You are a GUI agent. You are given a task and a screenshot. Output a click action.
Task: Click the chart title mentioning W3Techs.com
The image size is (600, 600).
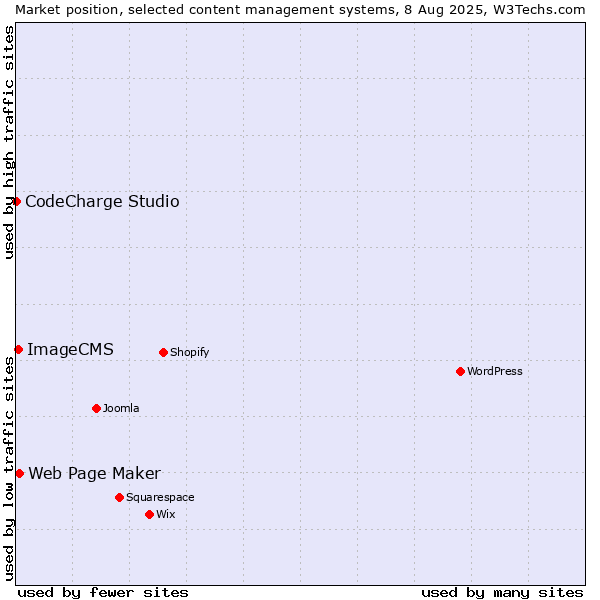pos(300,10)
